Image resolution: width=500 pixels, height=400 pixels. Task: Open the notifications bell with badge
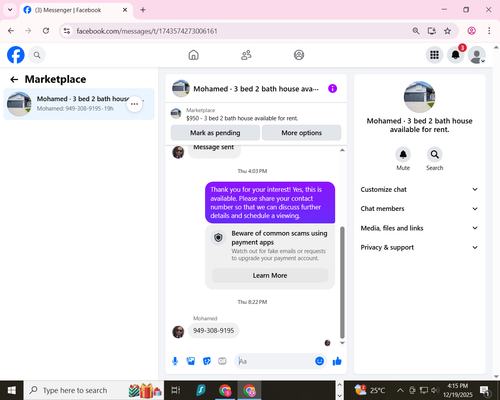pyautogui.click(x=455, y=55)
